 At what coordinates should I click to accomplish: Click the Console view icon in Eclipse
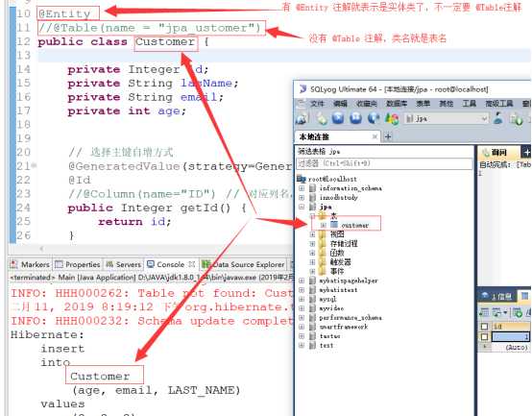pos(151,264)
